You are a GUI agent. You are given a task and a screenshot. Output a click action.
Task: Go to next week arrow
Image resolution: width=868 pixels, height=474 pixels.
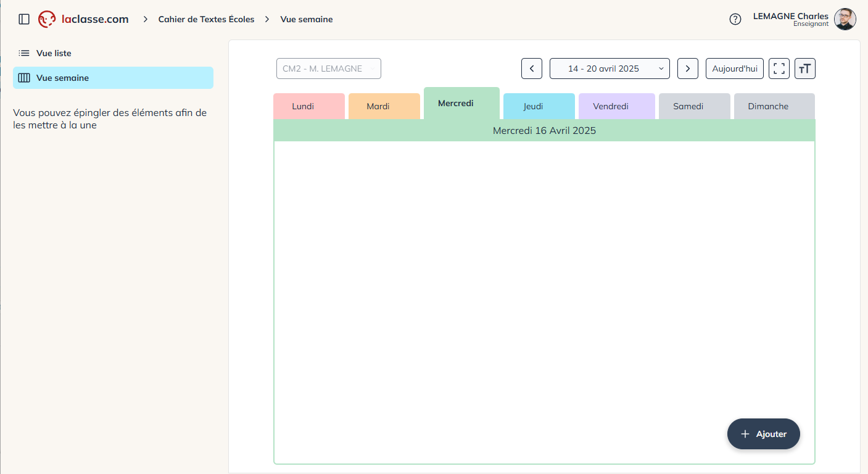pyautogui.click(x=688, y=69)
